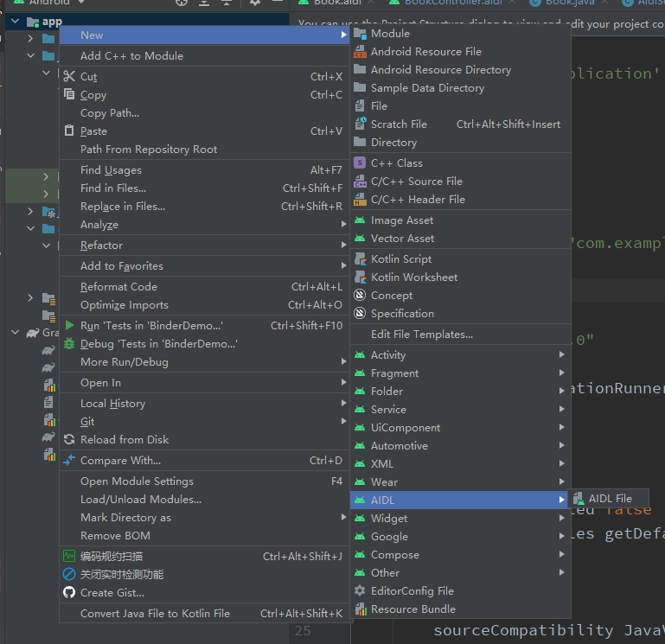The width and height of the screenshot is (665, 644).
Task: Choose Path From Repository Root
Action: point(204,150)
